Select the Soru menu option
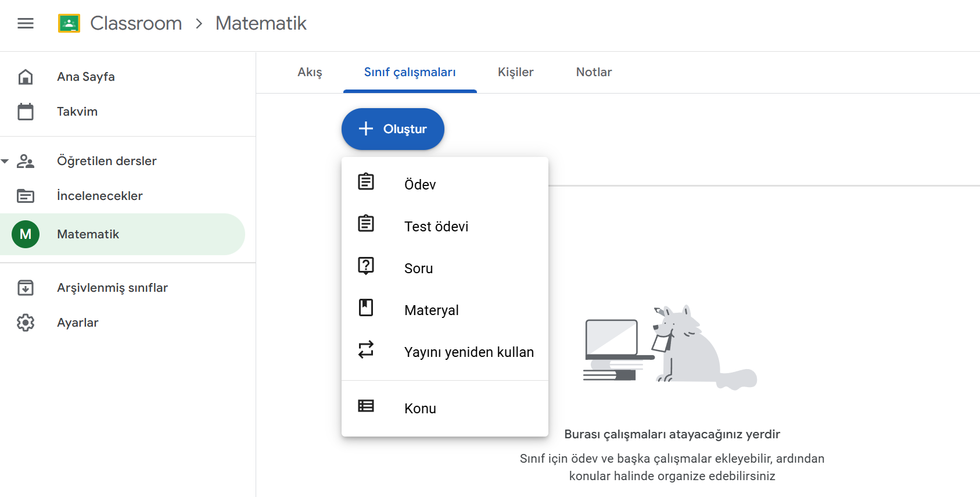This screenshot has height=497, width=980. (x=418, y=268)
